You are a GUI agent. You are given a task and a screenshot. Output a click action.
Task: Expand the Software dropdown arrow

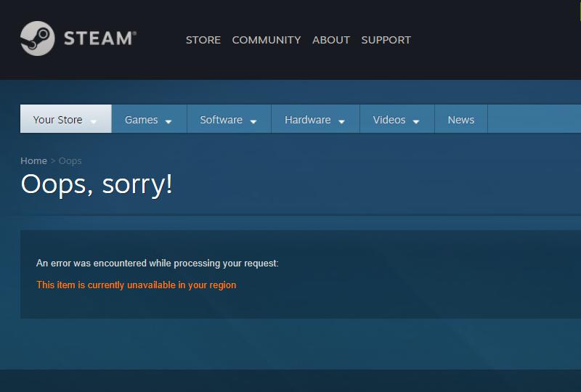pyautogui.click(x=253, y=121)
